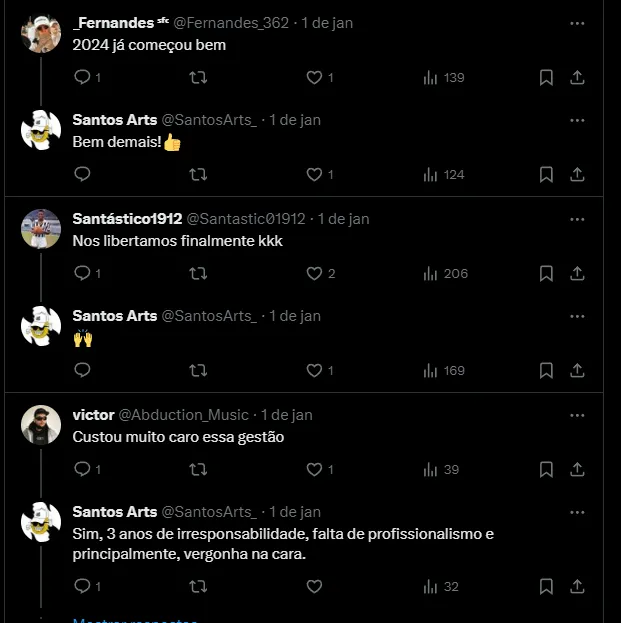Reply to the raised hands emoji tweet
This screenshot has width=621, height=623.
click(x=83, y=370)
